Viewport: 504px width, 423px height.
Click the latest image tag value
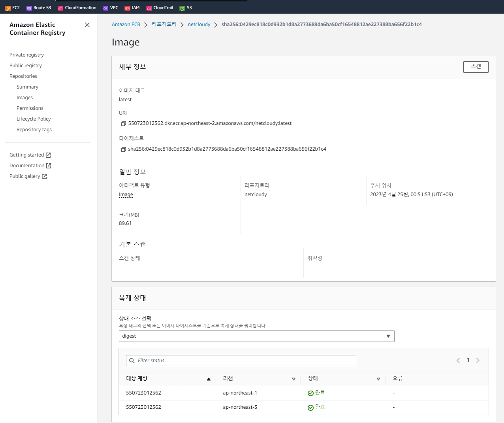click(125, 100)
